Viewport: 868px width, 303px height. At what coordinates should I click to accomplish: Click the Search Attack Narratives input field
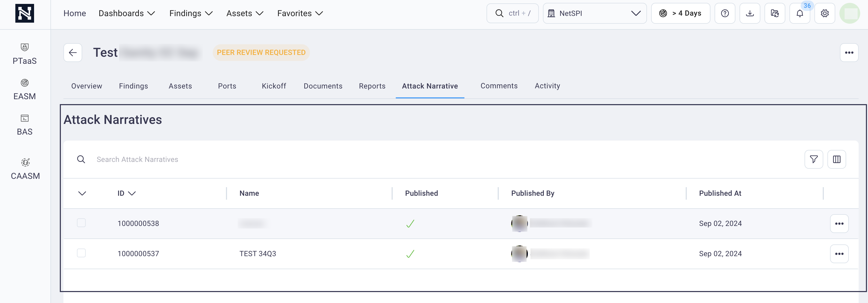pyautogui.click(x=435, y=159)
